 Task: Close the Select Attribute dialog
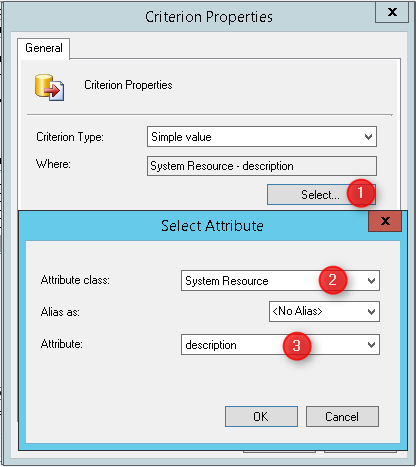point(385,221)
